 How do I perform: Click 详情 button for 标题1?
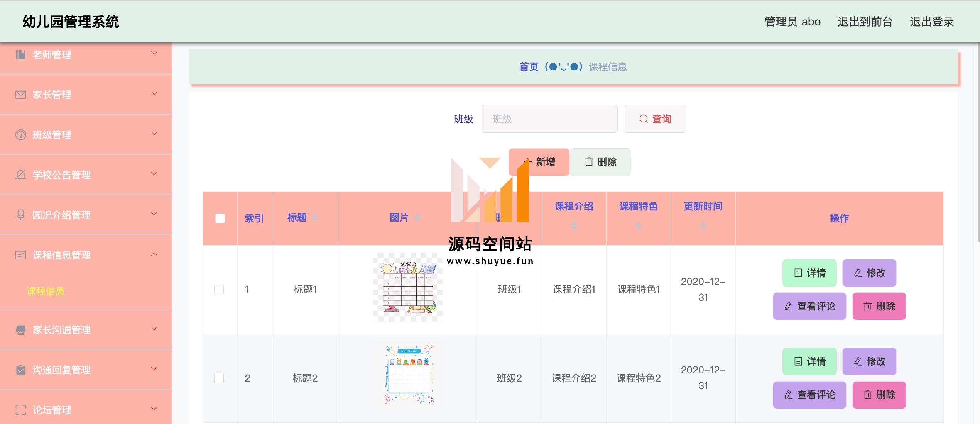click(809, 273)
